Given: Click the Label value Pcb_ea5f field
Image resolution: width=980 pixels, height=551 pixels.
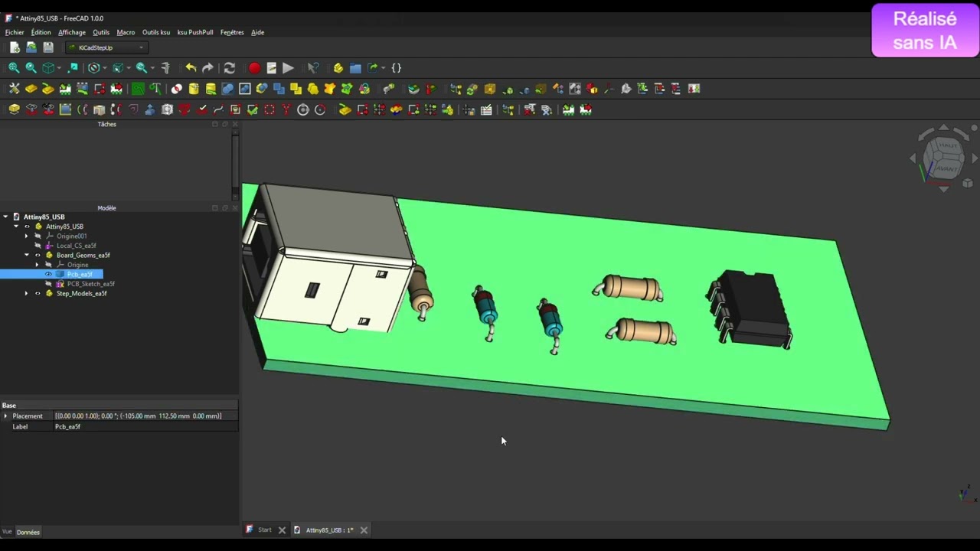Looking at the screenshot, I should [145, 426].
